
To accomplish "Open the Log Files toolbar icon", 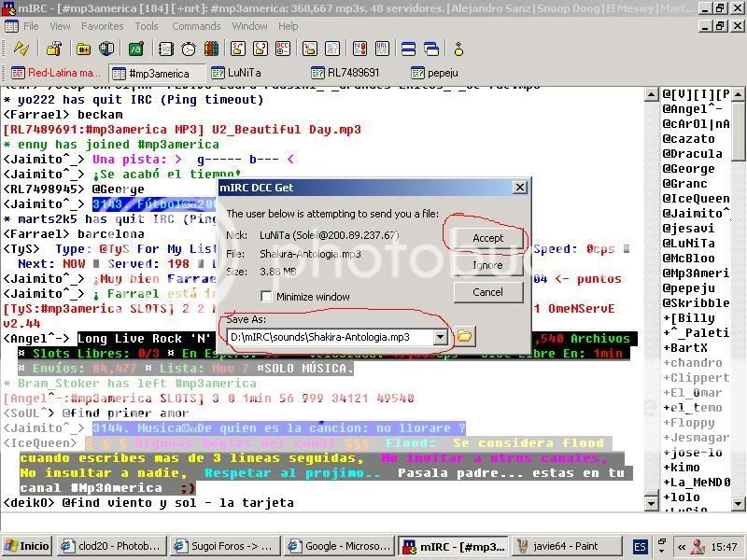I will (x=332, y=49).
